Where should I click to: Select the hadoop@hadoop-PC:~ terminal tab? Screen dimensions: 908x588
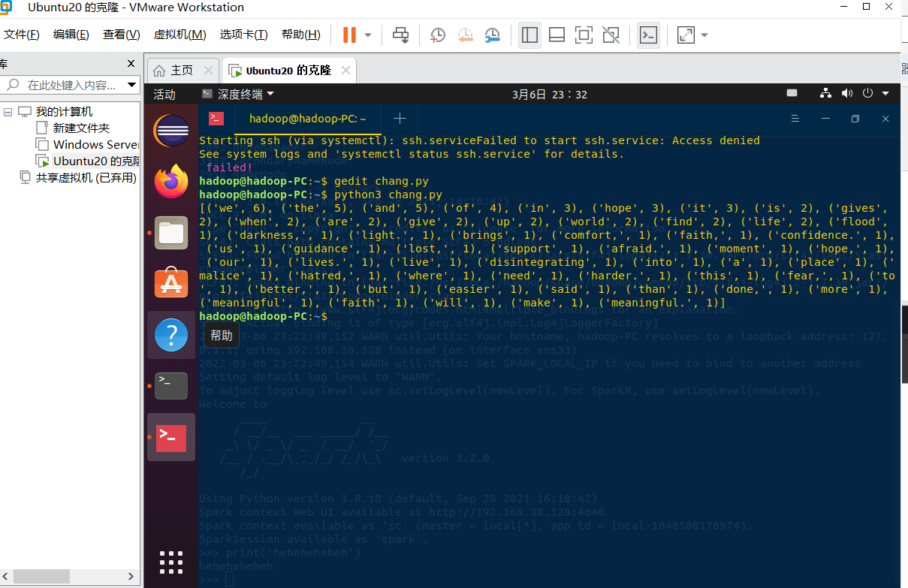point(308,119)
